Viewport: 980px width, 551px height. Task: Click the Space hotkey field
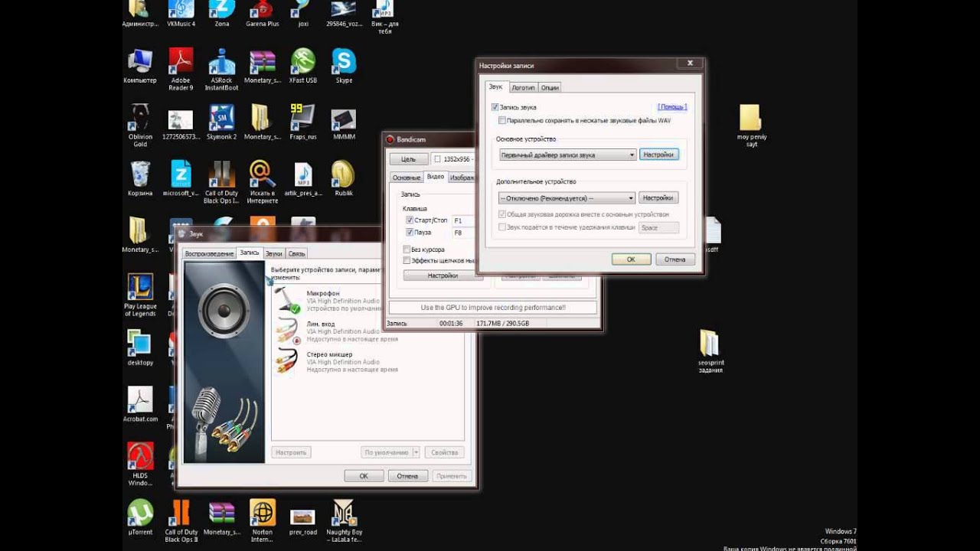[658, 227]
